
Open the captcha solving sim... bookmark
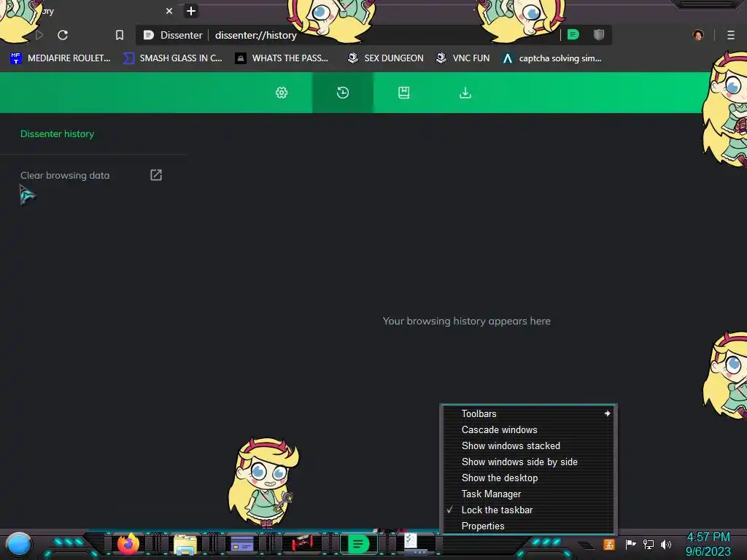tap(552, 58)
